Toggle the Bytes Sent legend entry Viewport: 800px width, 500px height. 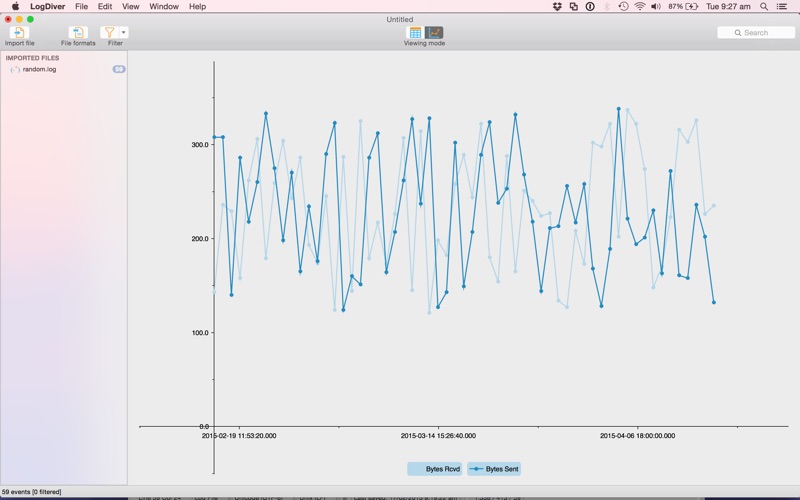(x=494, y=469)
